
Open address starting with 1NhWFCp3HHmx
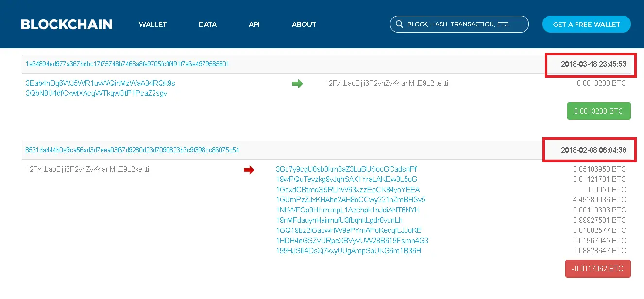coord(348,210)
